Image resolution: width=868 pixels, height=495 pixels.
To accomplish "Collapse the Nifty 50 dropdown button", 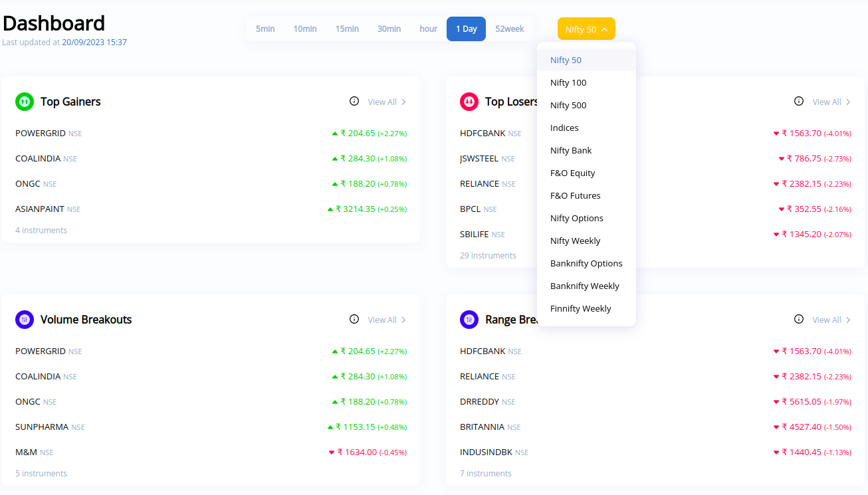I will coord(586,29).
